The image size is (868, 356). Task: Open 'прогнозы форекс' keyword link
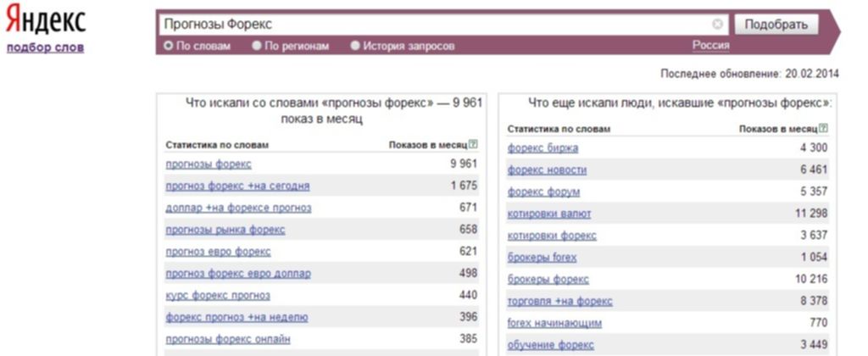(209, 164)
